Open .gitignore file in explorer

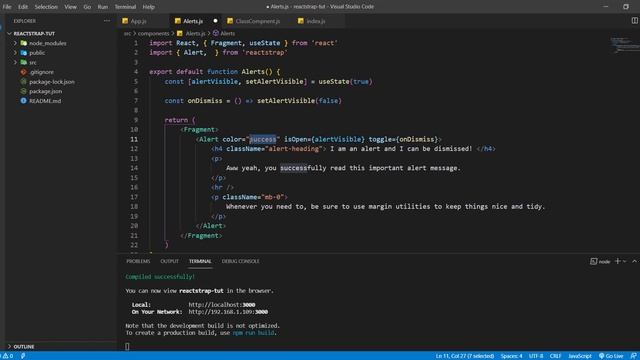coord(41,72)
